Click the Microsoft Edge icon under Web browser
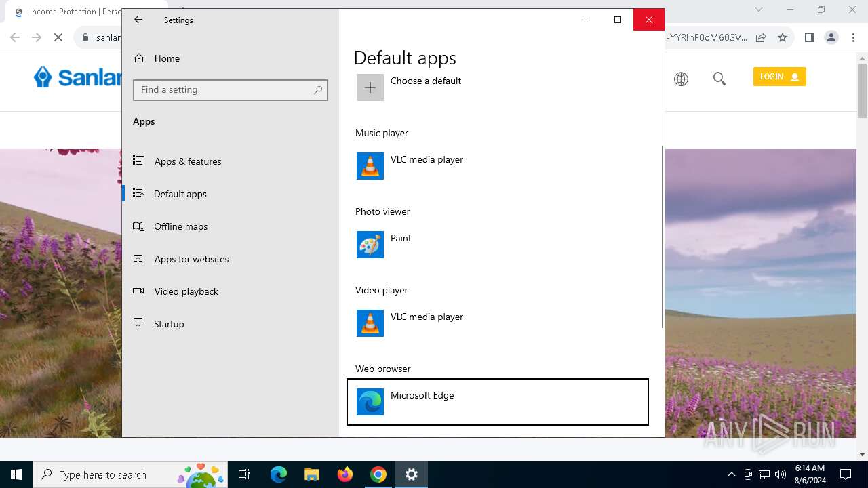 click(370, 402)
